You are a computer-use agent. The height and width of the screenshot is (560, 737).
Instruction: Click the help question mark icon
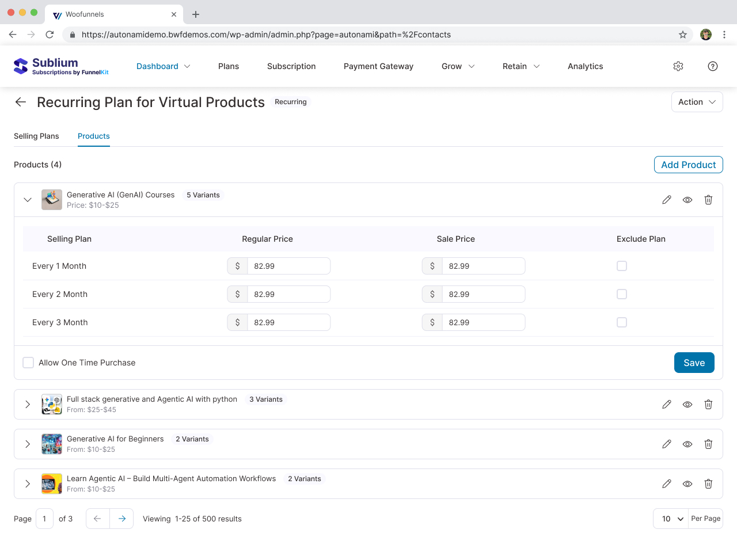pyautogui.click(x=713, y=66)
